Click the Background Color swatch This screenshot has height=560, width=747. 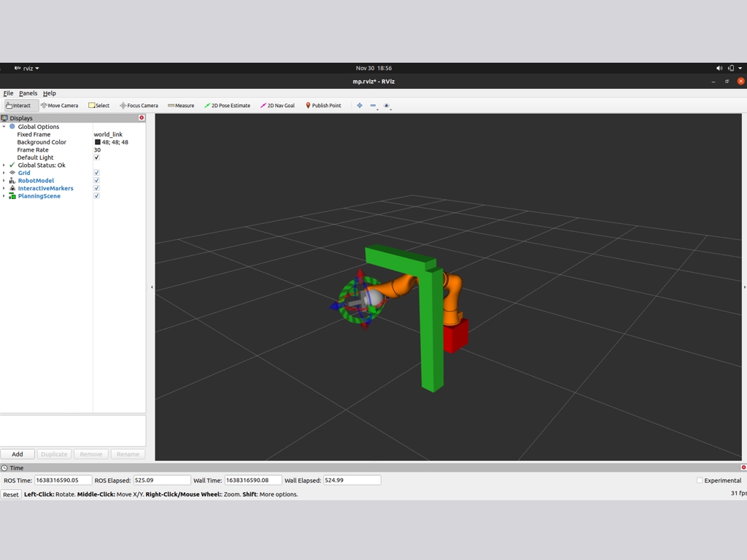point(98,142)
